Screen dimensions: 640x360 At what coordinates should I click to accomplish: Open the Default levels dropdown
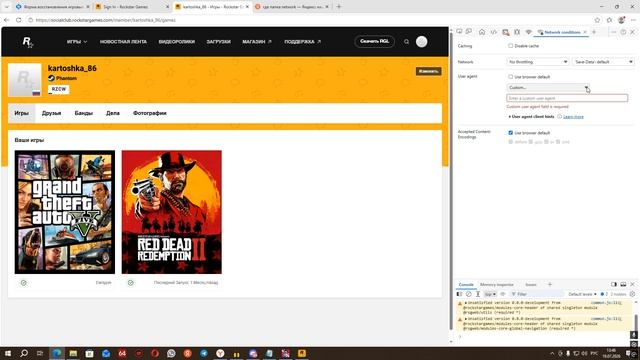click(582, 294)
